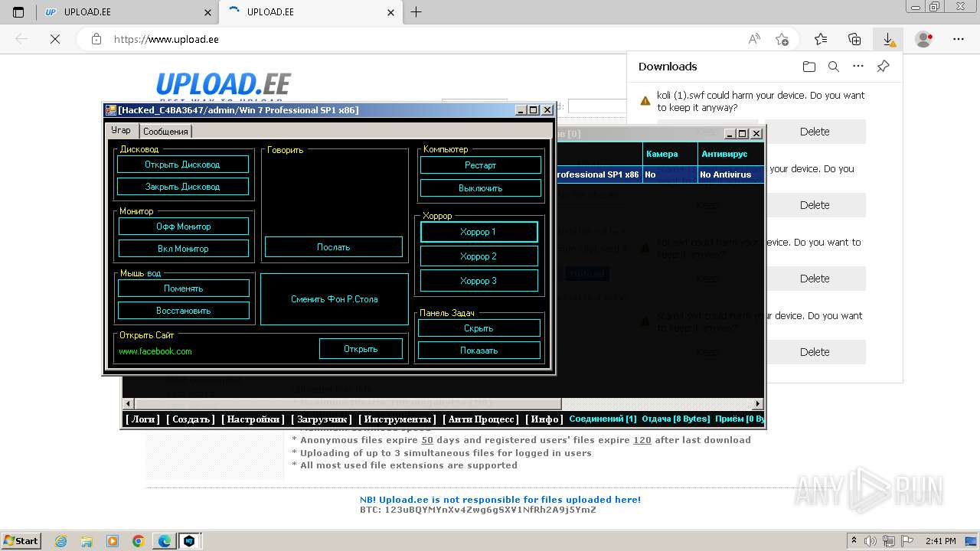Click the Хоррор 3 button

click(479, 281)
